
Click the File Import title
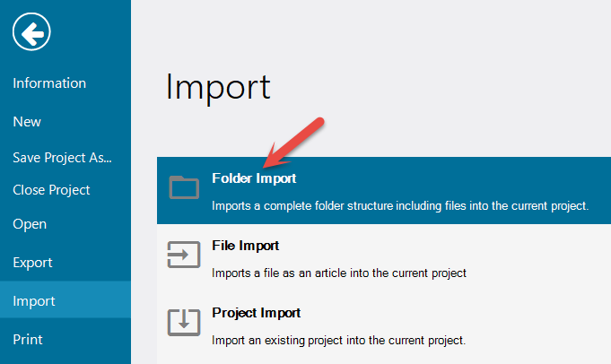pos(245,246)
